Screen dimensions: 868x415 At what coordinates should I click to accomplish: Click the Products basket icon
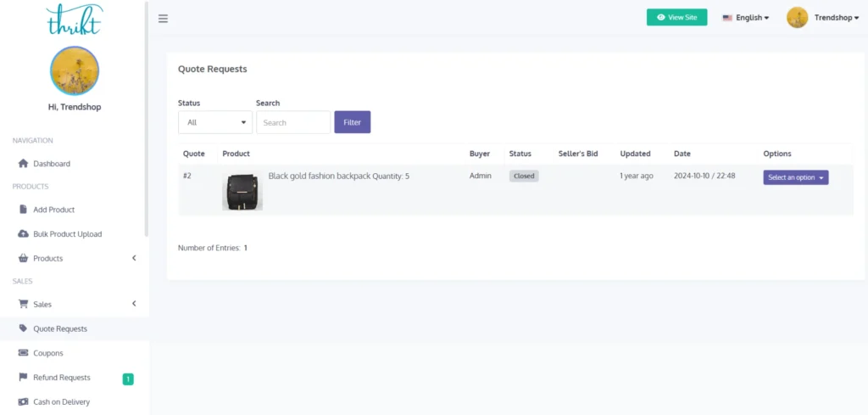24,259
